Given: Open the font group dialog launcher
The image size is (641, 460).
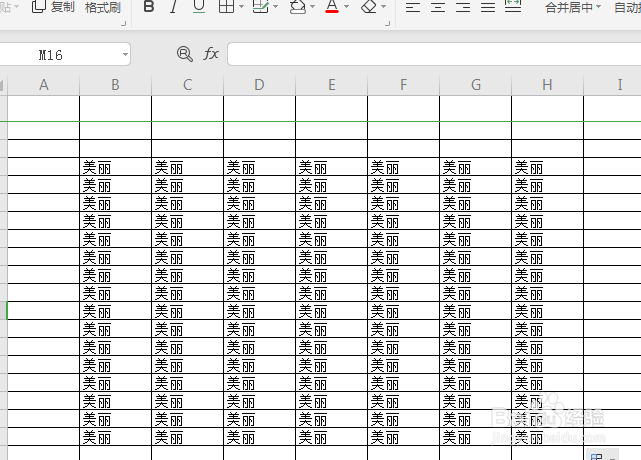Looking at the screenshot, I should click(x=387, y=24).
